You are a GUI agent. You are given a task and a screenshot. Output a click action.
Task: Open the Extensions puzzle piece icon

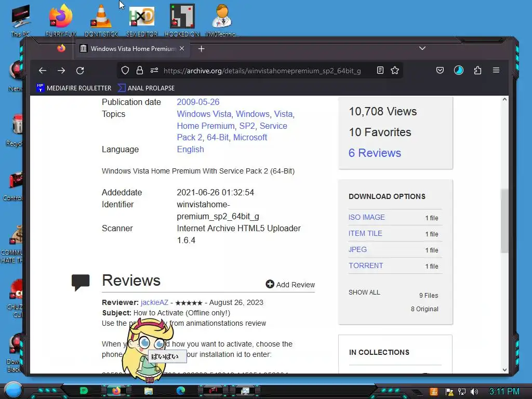477,70
